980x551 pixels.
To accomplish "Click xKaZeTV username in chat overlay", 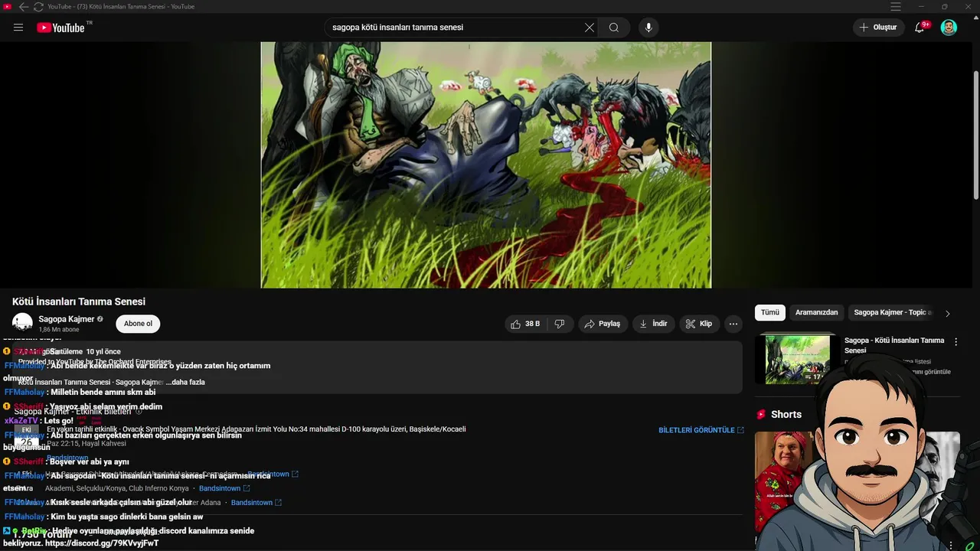I will 21,421.
